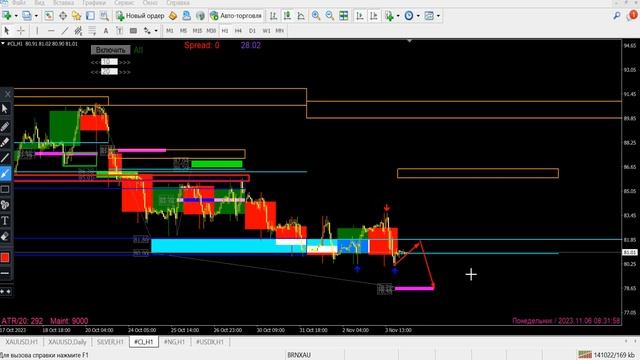The height and width of the screenshot is (360, 640).
Task: Expand arrows objects dropdown
Action: [156, 31]
